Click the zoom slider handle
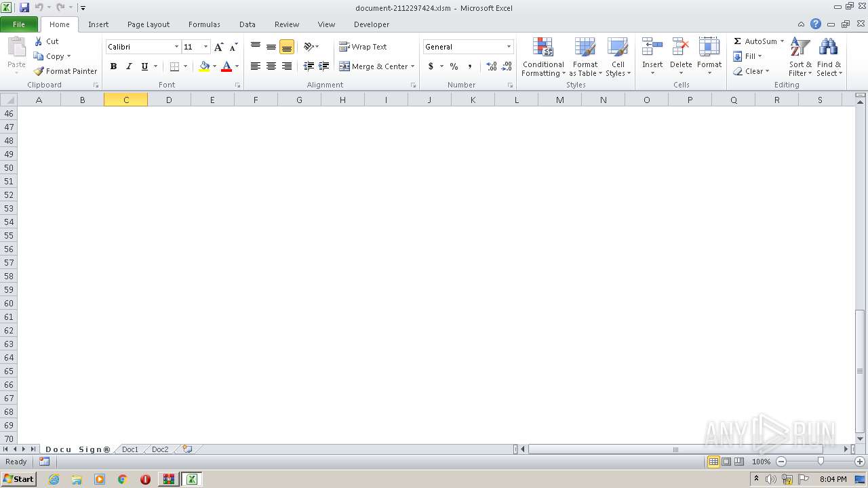The image size is (868, 488). pos(821,462)
